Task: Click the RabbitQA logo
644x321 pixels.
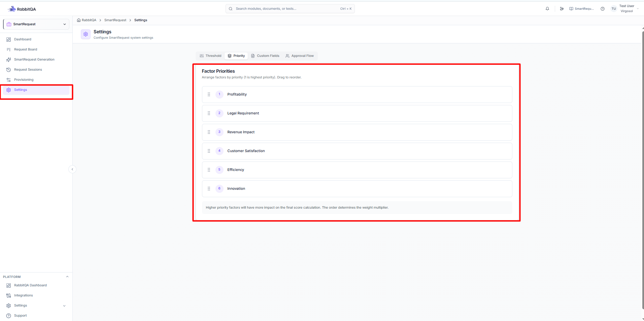Action: tap(22, 9)
